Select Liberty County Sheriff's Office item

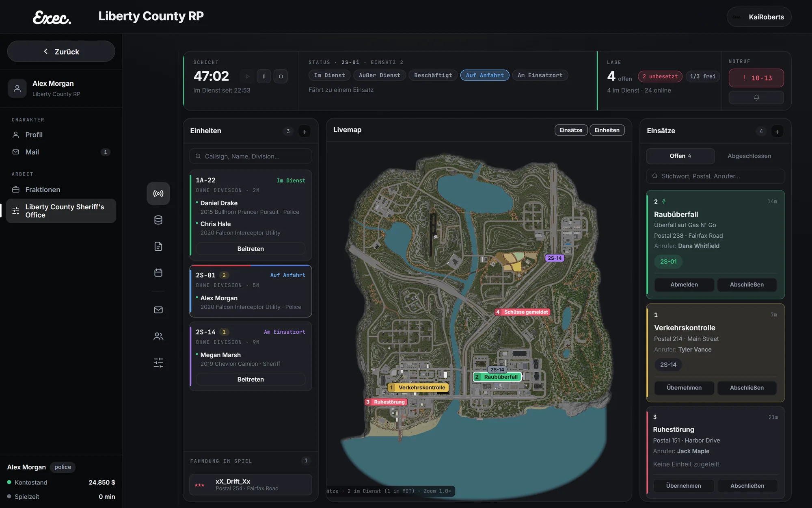point(61,211)
